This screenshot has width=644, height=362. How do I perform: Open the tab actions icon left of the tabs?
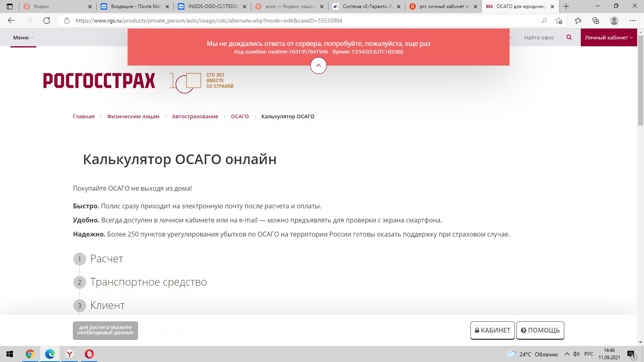point(10,6)
